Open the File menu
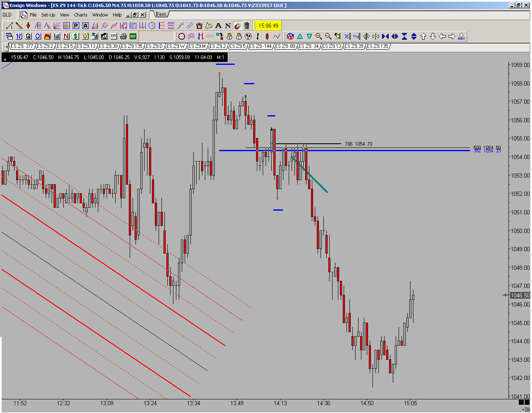Screen dimensions: 532x413 33,15
